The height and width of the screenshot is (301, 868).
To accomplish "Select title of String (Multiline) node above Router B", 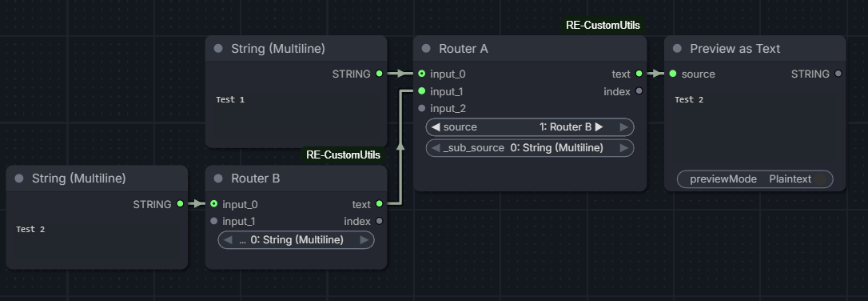I will [278, 49].
